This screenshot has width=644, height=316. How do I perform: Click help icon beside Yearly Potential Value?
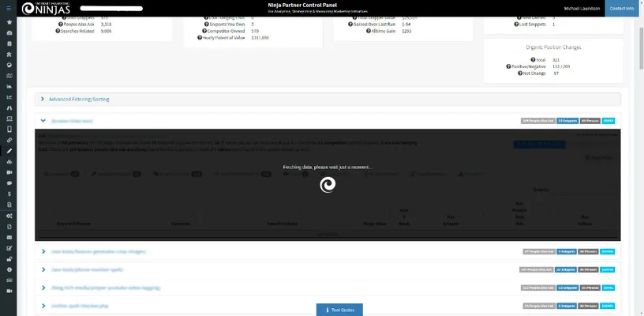(199, 37)
